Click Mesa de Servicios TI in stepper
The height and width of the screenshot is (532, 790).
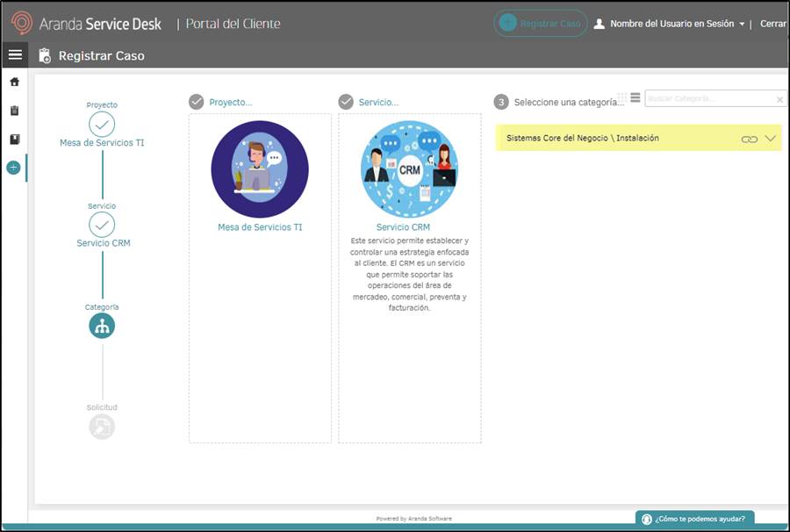click(x=102, y=142)
